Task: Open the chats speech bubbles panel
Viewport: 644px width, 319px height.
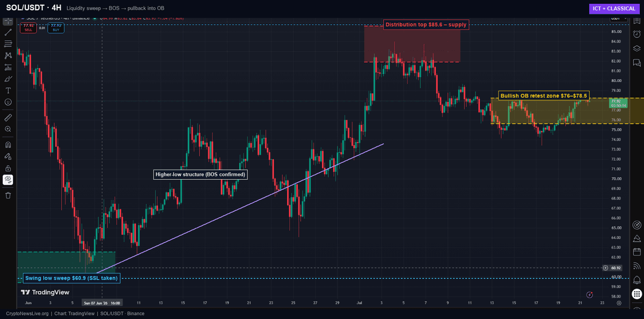Action: (637, 62)
